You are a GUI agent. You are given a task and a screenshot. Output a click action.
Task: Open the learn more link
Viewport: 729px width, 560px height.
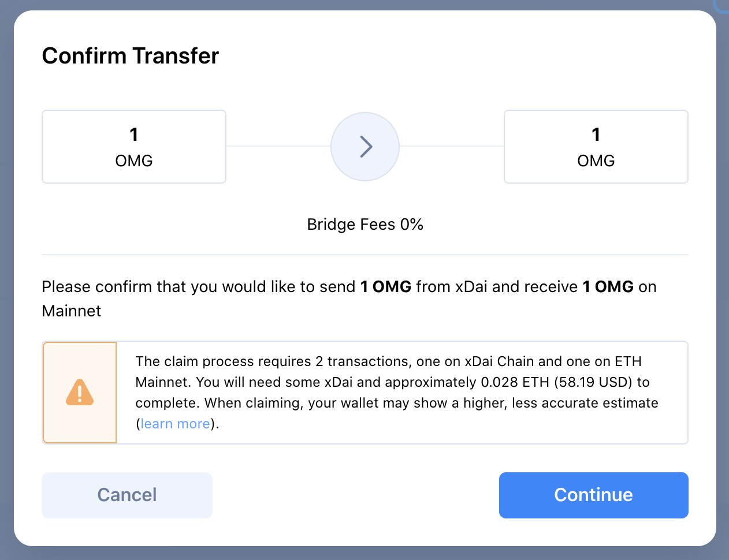(x=175, y=423)
